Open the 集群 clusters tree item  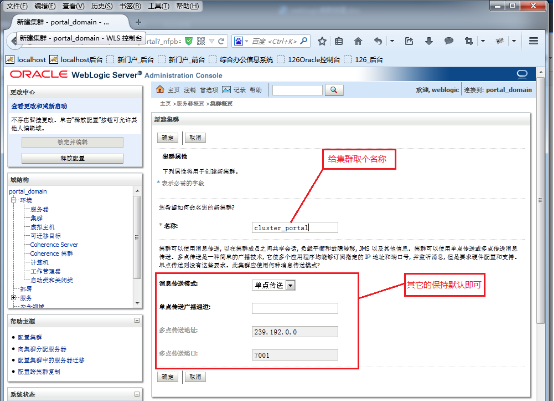pyautogui.click(x=36, y=218)
